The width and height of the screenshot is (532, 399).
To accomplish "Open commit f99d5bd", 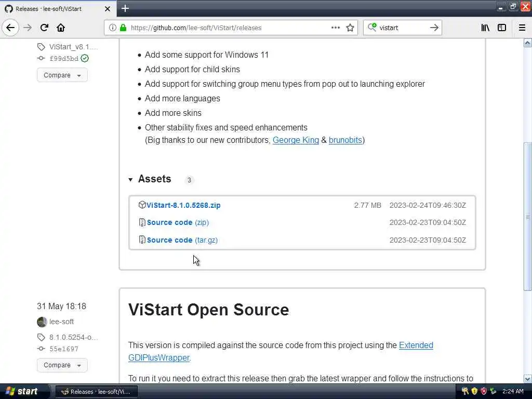I will pos(64,58).
